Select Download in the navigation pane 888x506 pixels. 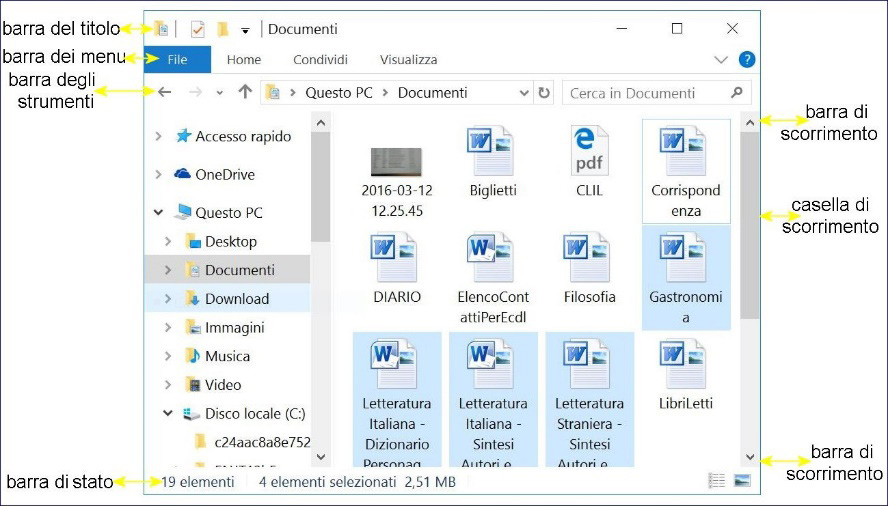236,299
